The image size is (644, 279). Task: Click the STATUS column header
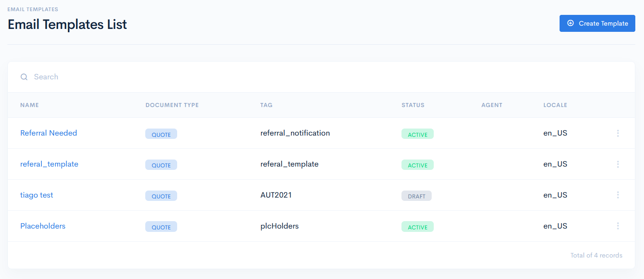tap(413, 105)
